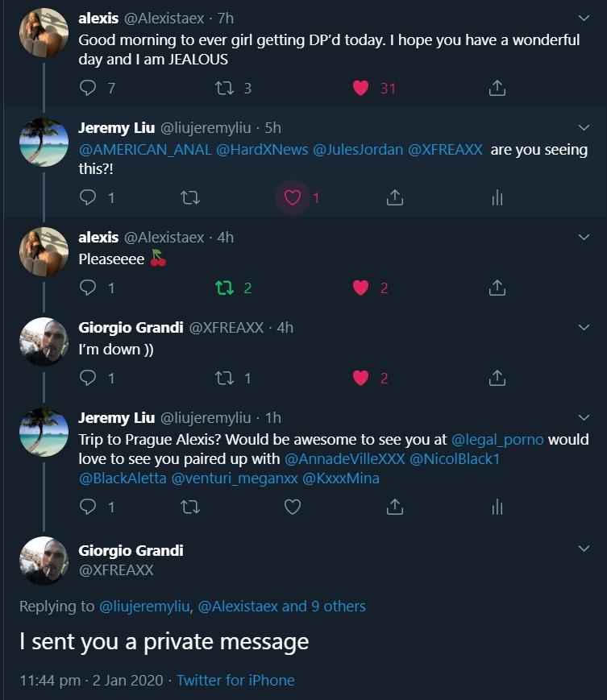Screen dimensions: 607x700
Task: Expand the chevron menu on 'Pleaseeee' tweet
Action: [584, 237]
